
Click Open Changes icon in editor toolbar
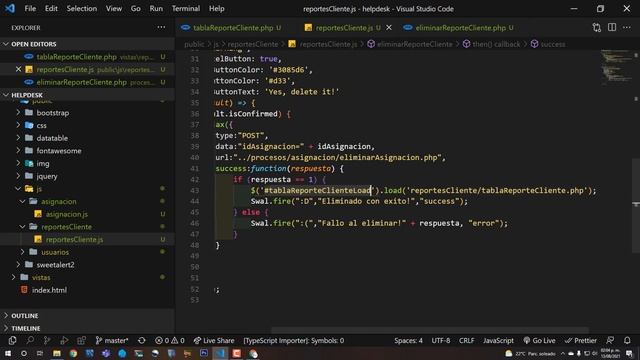click(x=596, y=27)
